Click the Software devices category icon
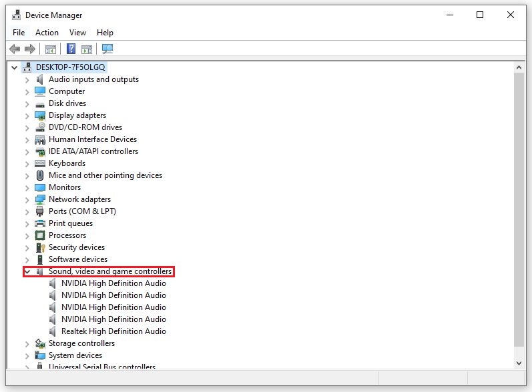The image size is (532, 392). point(40,259)
